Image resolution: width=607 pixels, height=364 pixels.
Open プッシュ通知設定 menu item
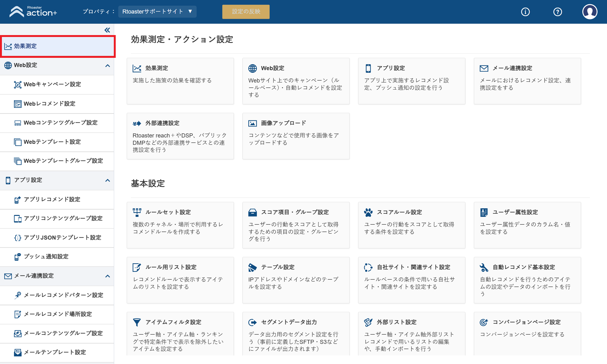click(57, 257)
